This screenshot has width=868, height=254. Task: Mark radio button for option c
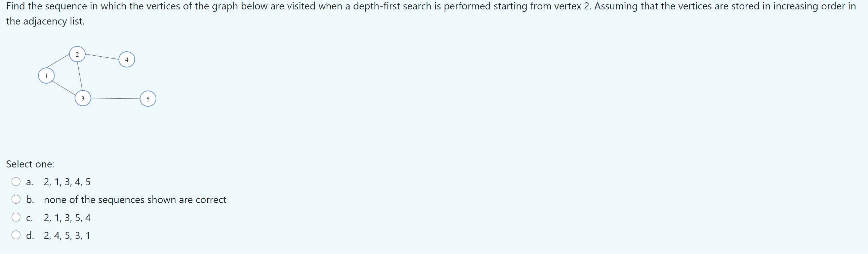[16, 217]
